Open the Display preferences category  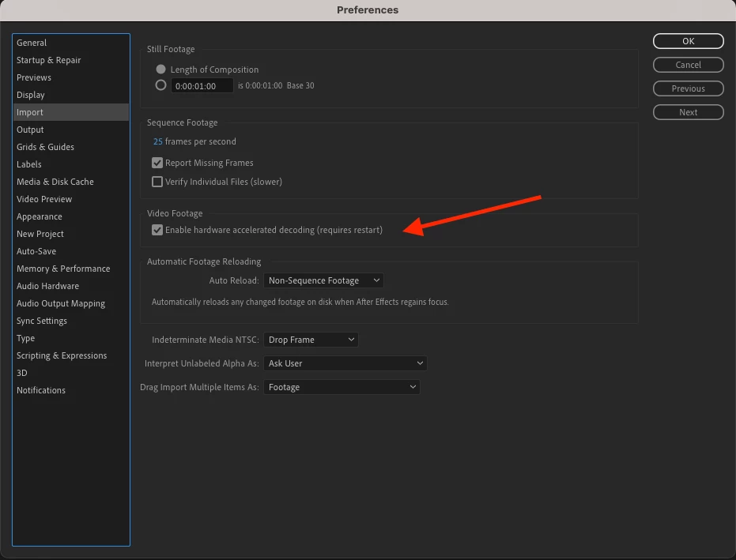tap(71, 95)
